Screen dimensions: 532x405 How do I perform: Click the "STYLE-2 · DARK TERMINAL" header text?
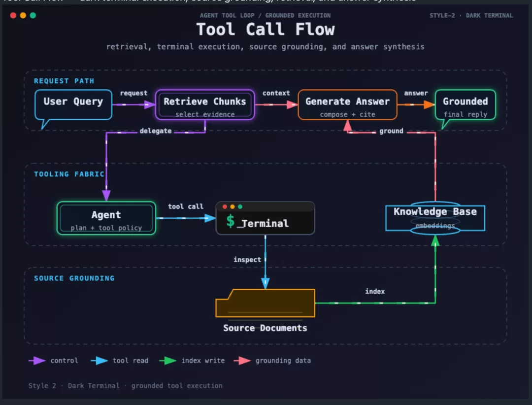(x=471, y=16)
